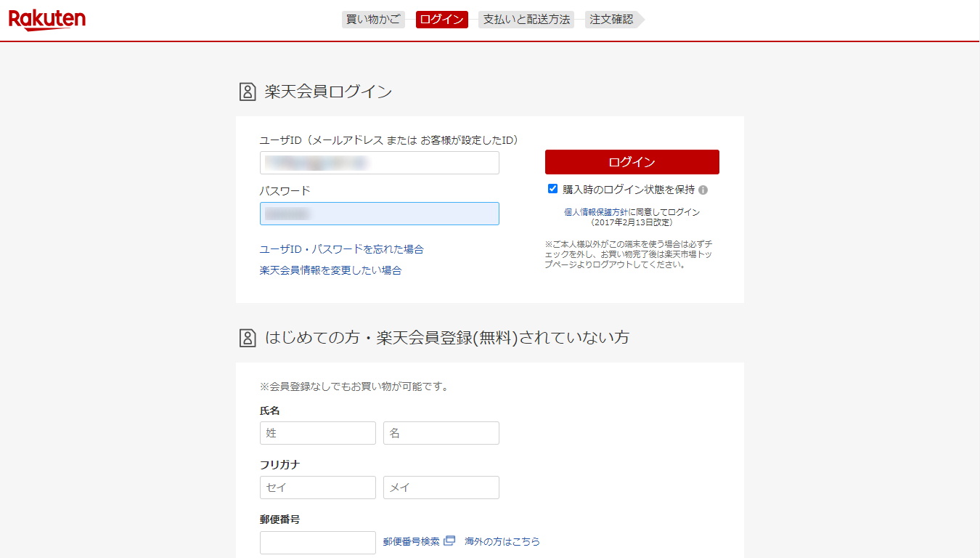
Task: Click the person icon beside 楽天会員ログイン heading
Action: point(248,92)
